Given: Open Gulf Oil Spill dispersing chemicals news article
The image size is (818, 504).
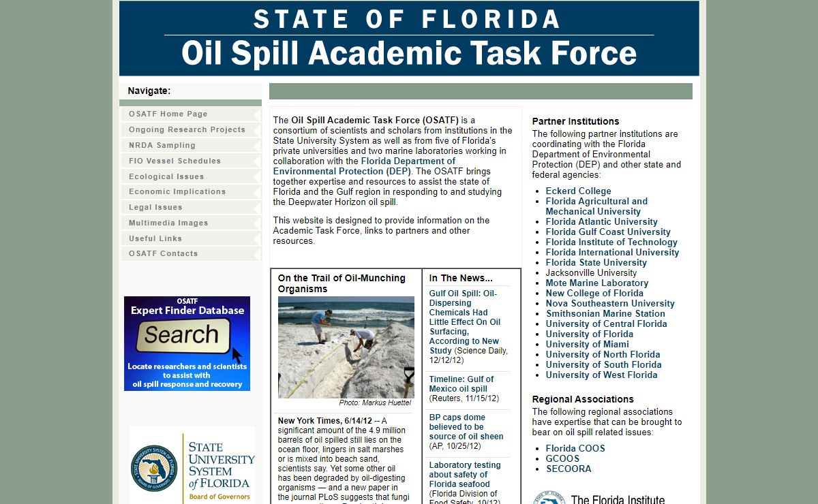Looking at the screenshot, I should tap(465, 322).
